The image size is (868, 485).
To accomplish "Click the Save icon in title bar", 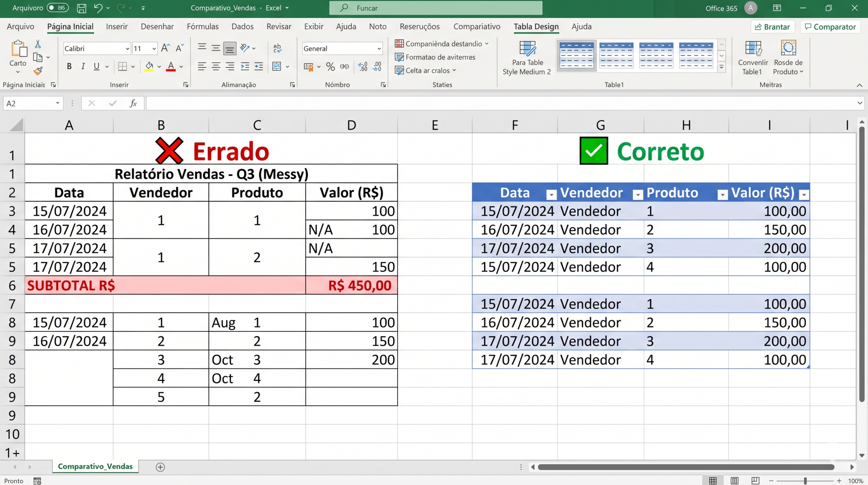I will 81,8.
